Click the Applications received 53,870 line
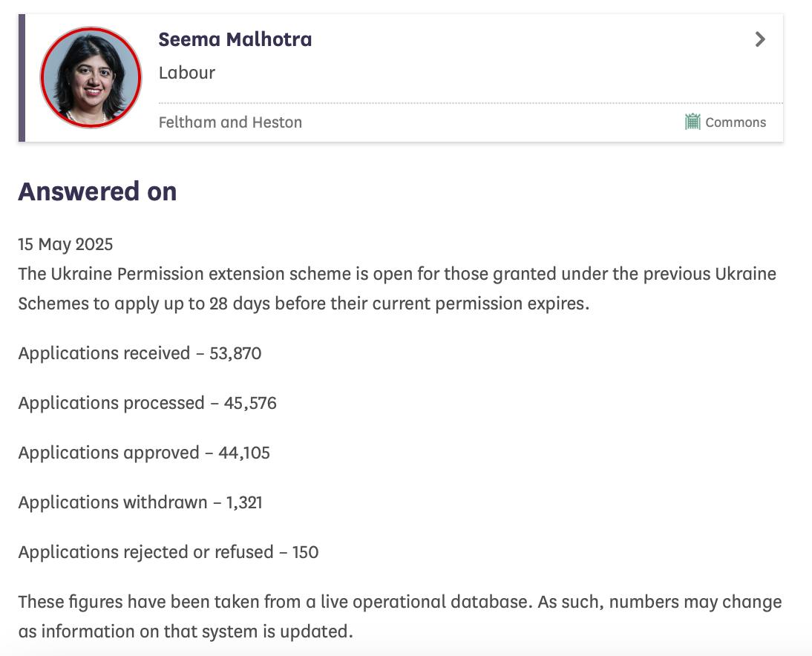Image resolution: width=812 pixels, height=656 pixels. point(140,353)
